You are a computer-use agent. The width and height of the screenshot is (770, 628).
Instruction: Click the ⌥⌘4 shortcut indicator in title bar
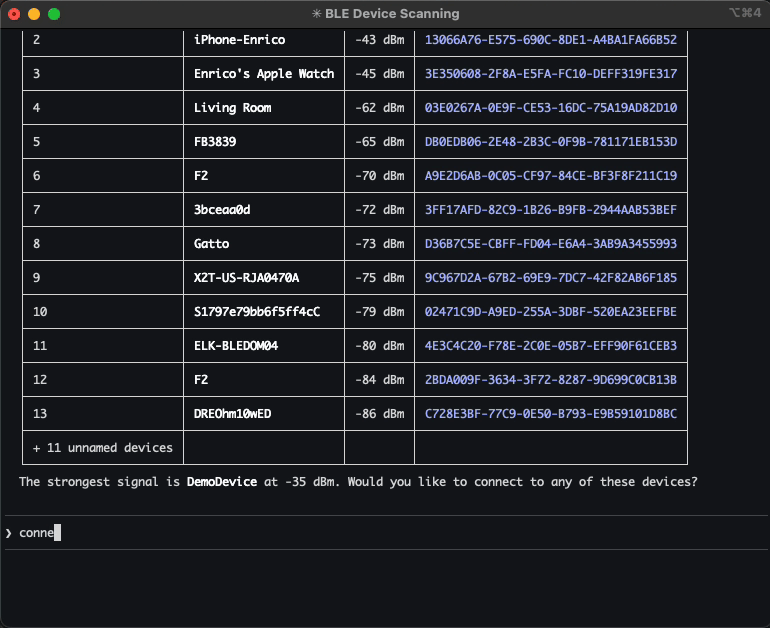[x=745, y=14]
